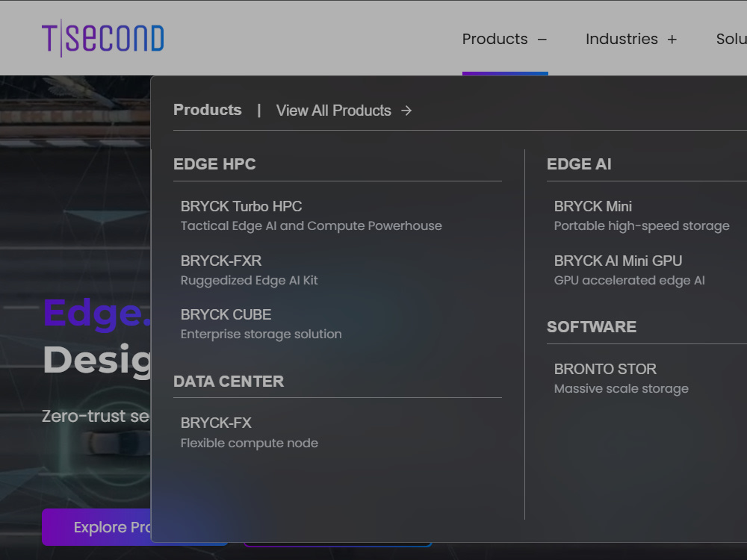Select SOFTWARE category heading
The height and width of the screenshot is (560, 747).
[x=591, y=327]
